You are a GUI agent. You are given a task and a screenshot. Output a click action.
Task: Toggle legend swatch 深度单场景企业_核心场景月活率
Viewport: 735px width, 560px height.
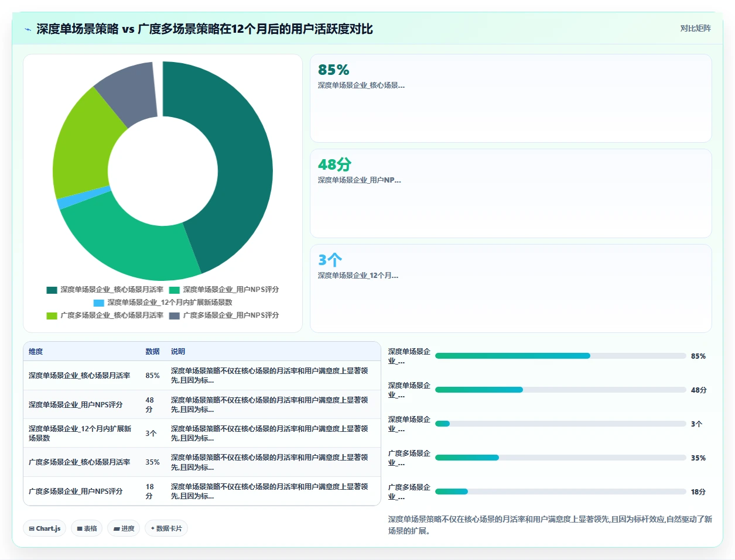tap(52, 290)
